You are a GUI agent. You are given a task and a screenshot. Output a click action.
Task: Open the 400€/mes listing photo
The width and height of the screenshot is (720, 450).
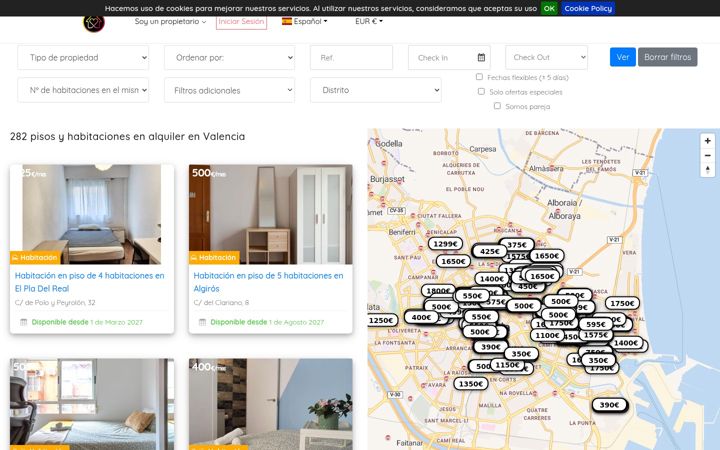coord(270,404)
